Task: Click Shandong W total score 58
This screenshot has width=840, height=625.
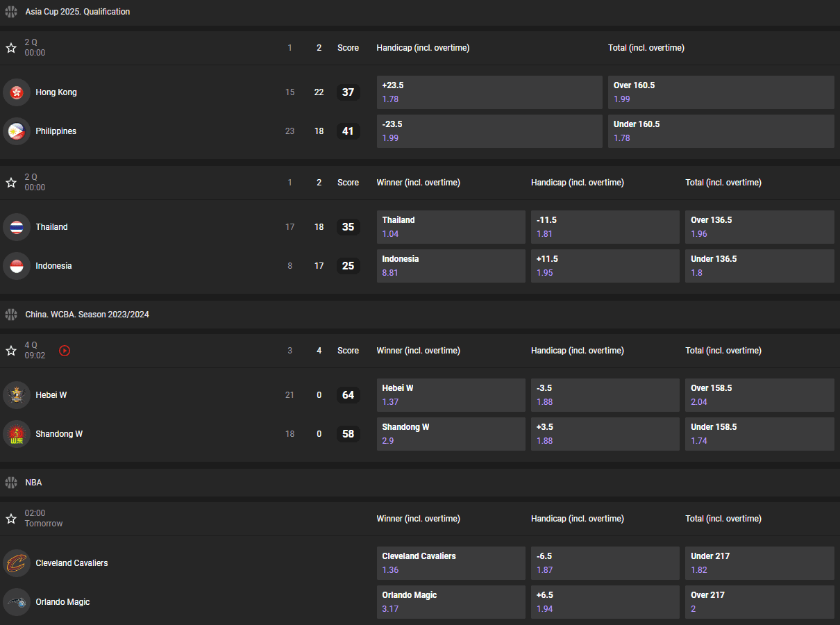Action: [x=348, y=434]
